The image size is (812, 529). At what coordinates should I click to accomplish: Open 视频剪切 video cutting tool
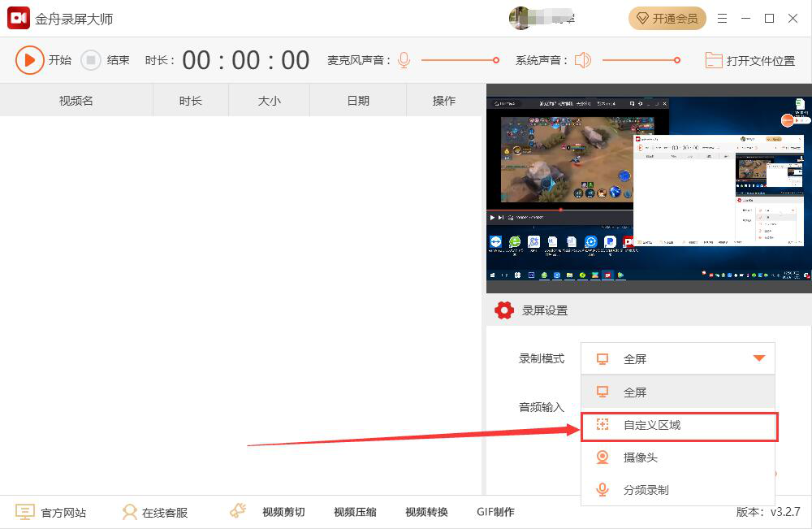(283, 512)
